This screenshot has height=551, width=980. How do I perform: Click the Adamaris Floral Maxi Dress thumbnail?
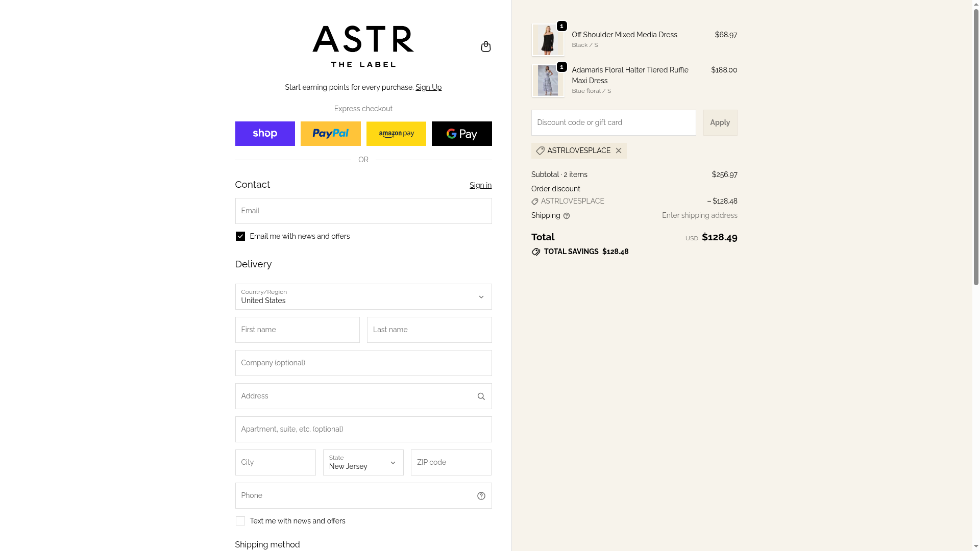pos(548,81)
